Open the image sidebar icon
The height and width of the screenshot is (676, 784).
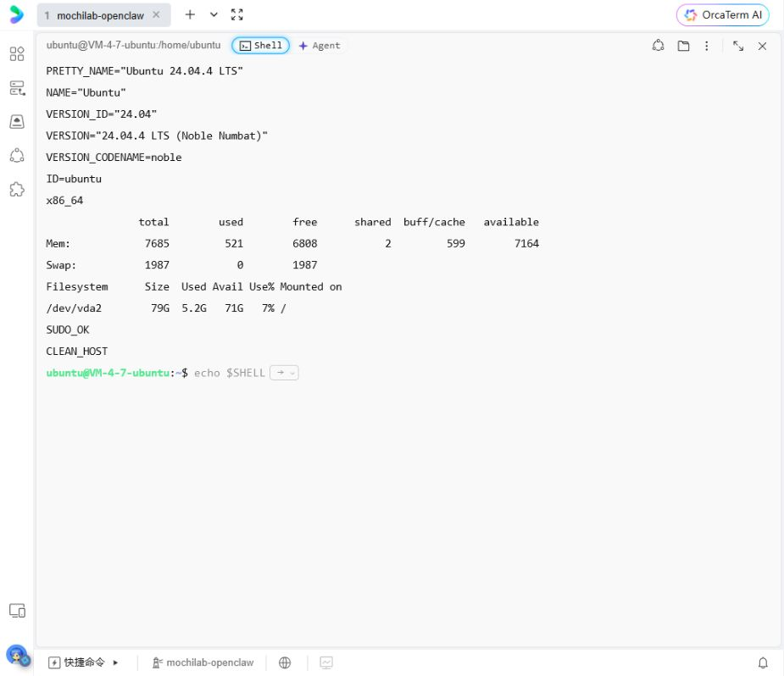pos(17,121)
